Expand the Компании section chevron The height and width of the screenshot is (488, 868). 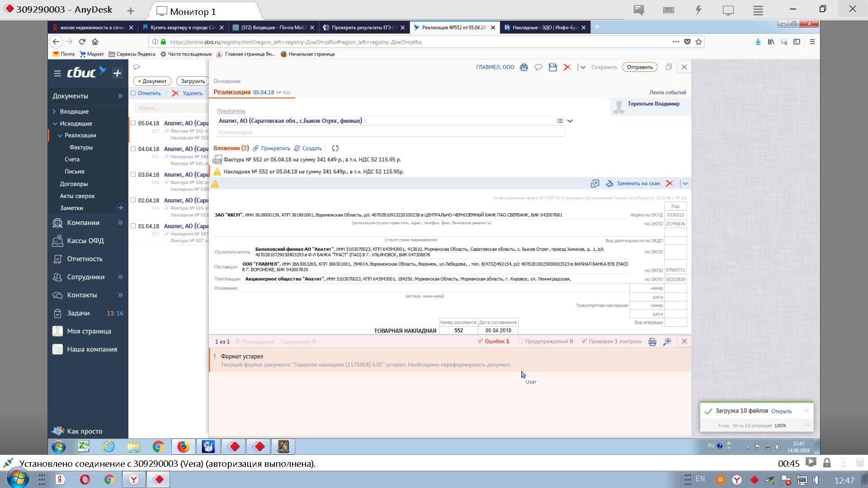pos(120,223)
